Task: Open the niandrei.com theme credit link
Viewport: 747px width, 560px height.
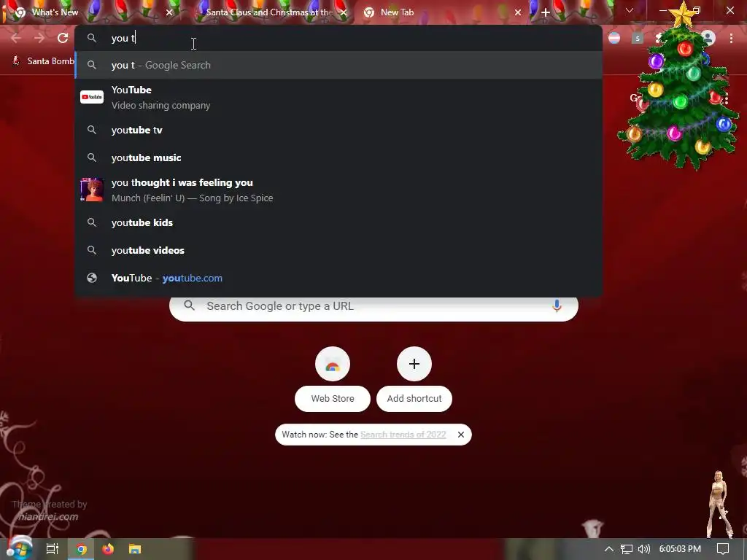Action: coord(49,517)
